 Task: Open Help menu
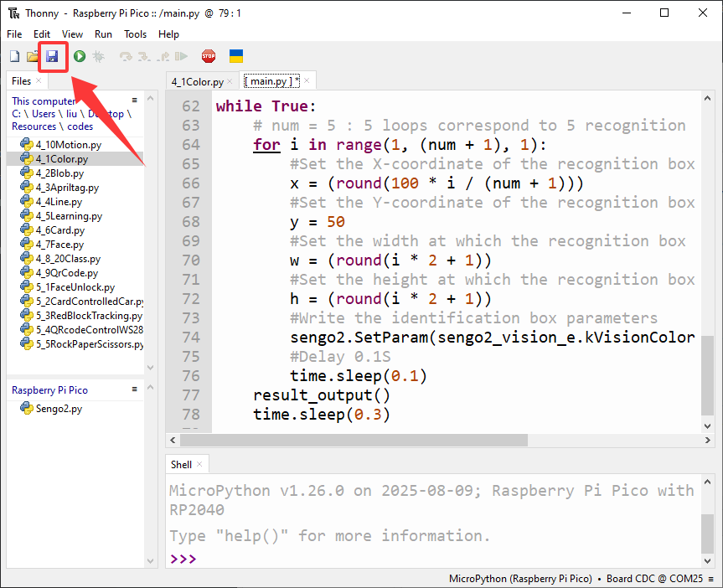(168, 34)
